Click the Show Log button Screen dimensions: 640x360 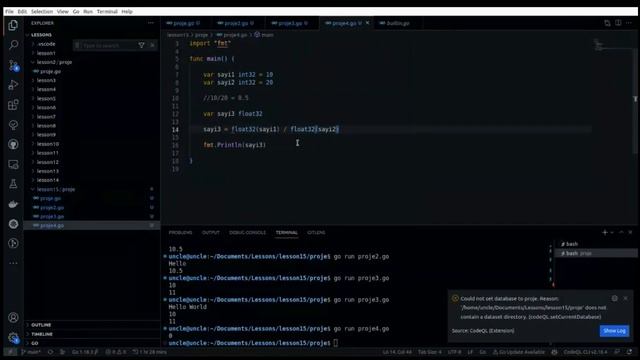[x=614, y=331]
